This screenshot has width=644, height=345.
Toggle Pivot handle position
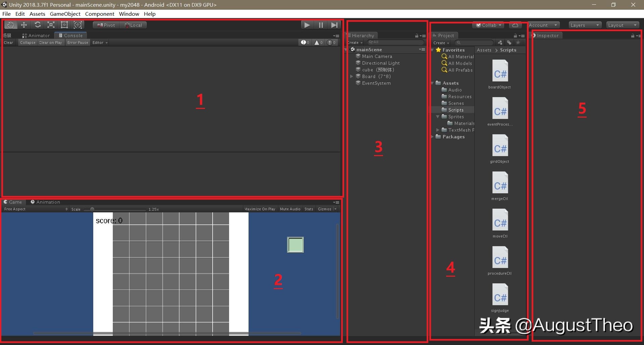tap(106, 25)
